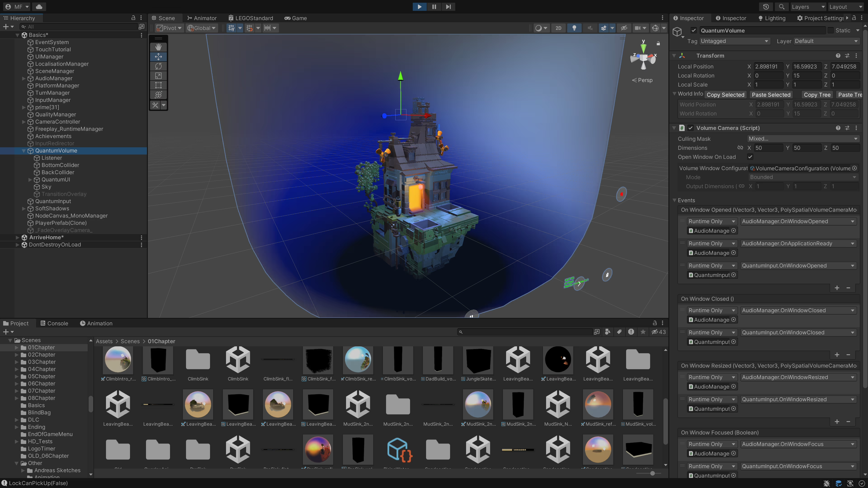Screen dimensions: 868x488
Task: Switch to the Game tab
Action: coord(295,18)
